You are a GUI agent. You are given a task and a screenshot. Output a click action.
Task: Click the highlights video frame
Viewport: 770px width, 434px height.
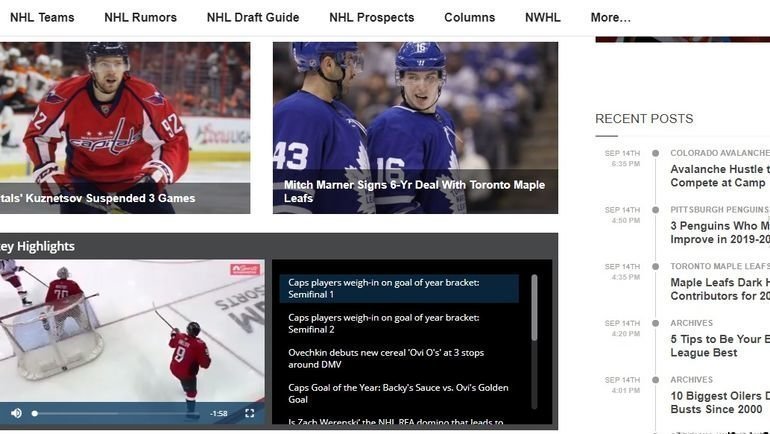coord(132,331)
